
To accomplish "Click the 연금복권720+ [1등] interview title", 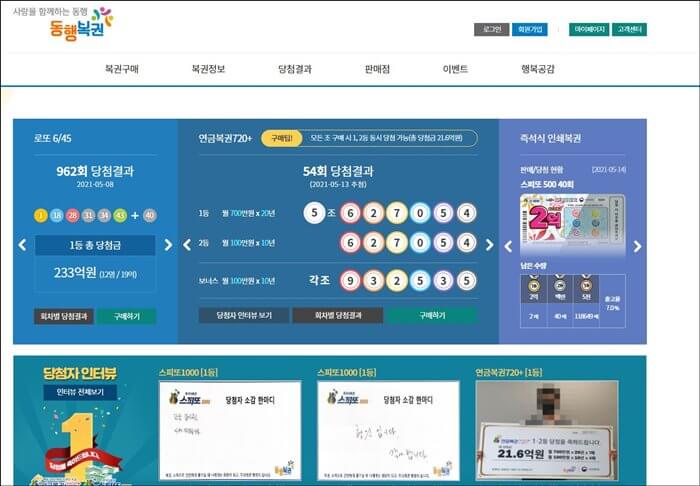I will click(508, 372).
